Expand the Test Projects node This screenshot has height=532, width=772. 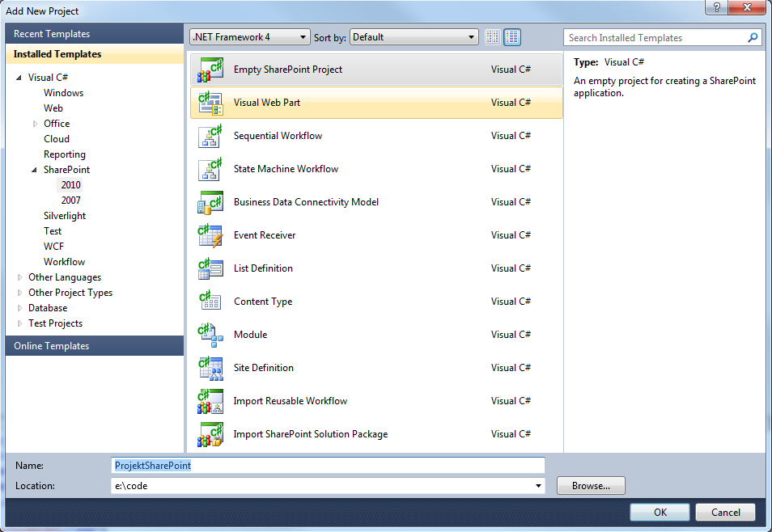pos(19,323)
